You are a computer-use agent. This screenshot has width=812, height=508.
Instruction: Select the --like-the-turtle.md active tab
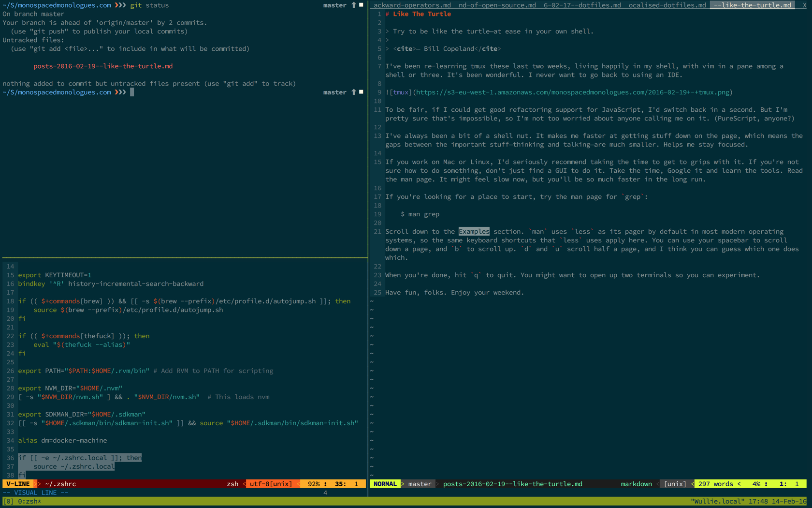(752, 5)
